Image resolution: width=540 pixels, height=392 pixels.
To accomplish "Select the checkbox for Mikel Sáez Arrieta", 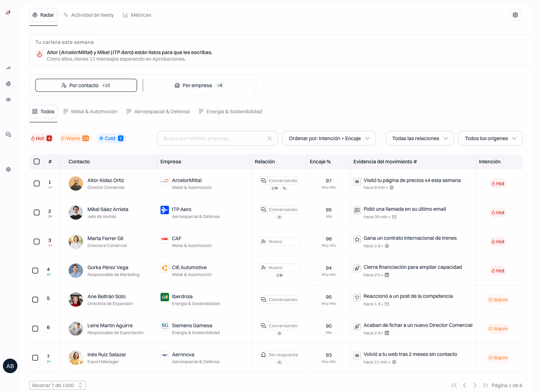I will coord(36,213).
